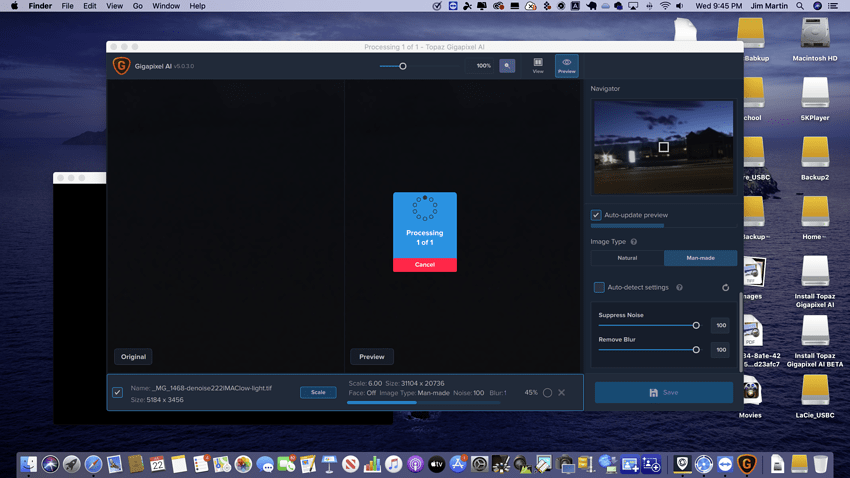Click the Gigapixel AI icon in the dock
The height and width of the screenshot is (478, 850).
(x=746, y=464)
